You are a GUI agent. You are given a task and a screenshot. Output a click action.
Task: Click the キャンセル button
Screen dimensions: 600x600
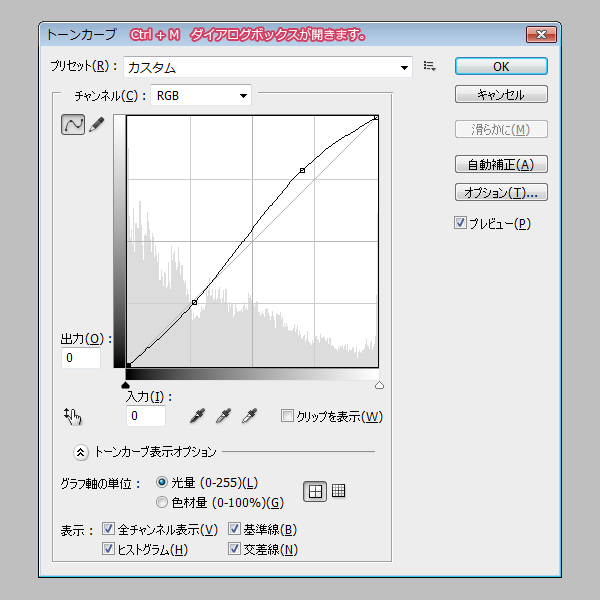point(501,95)
